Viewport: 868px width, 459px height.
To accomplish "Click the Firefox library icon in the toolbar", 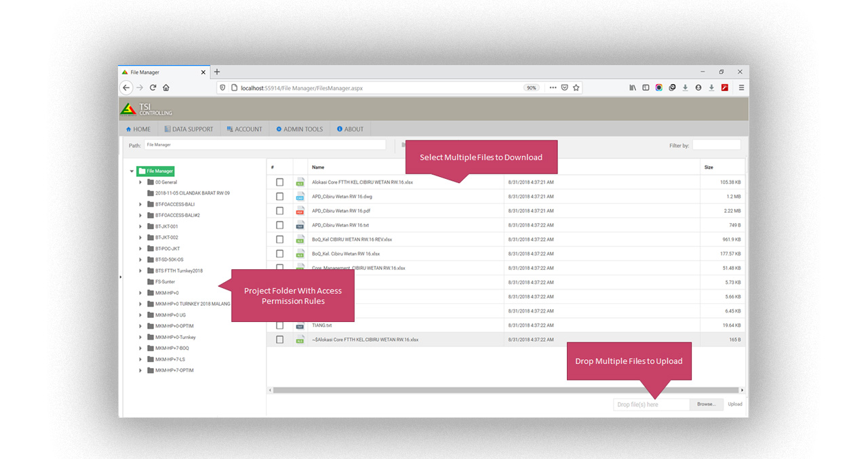I will coord(633,87).
